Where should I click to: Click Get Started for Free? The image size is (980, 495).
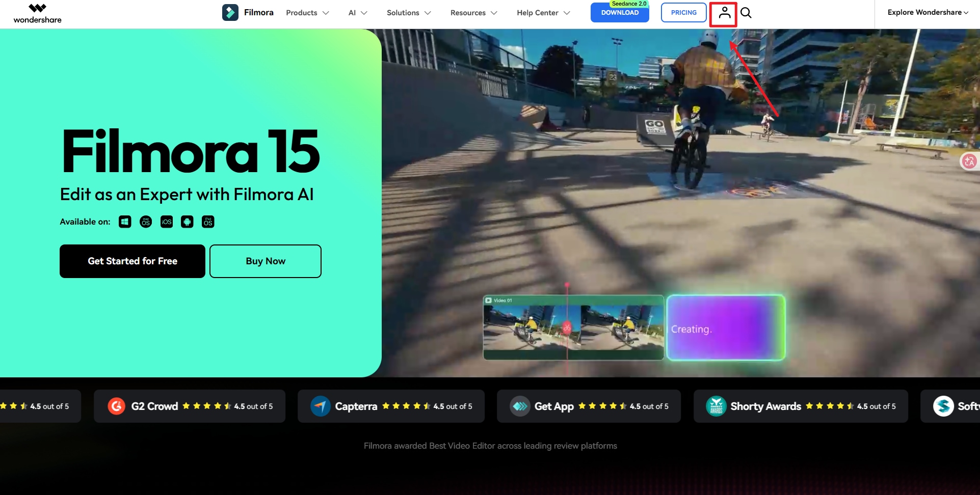(x=133, y=261)
